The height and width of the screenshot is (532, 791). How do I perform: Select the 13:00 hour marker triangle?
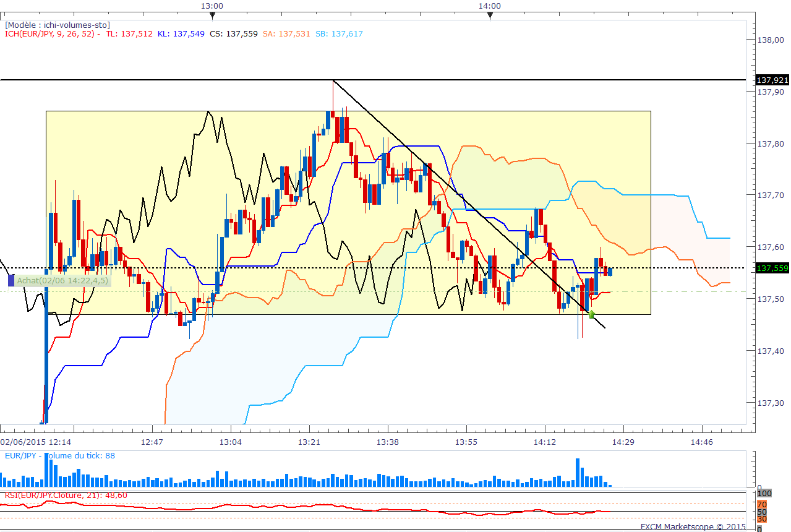point(212,17)
